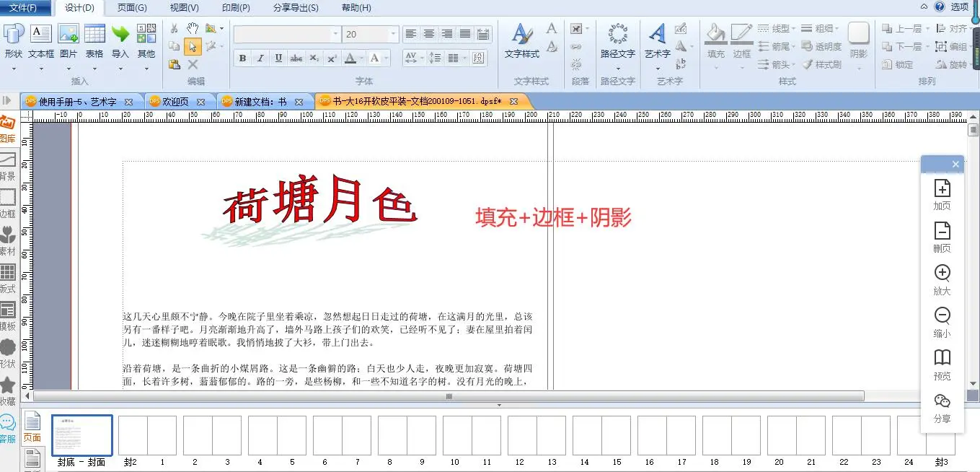
Task: Open the 其他 insert options
Action: point(146,41)
